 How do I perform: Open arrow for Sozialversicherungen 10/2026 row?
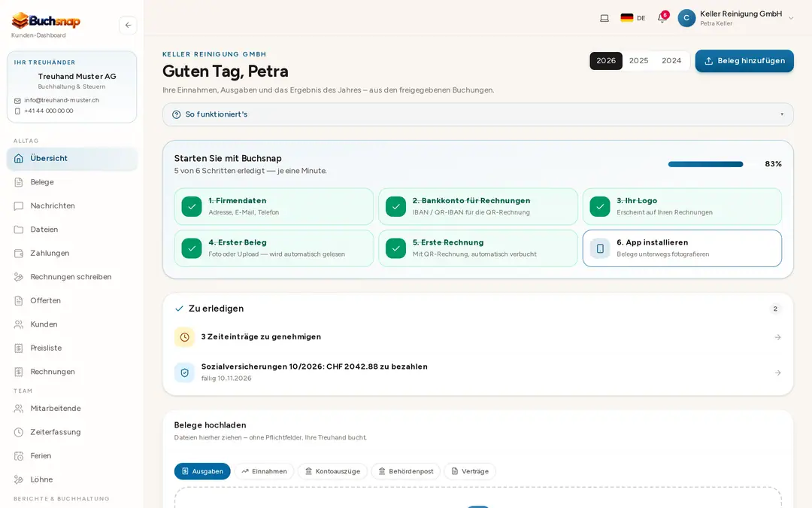[777, 373]
